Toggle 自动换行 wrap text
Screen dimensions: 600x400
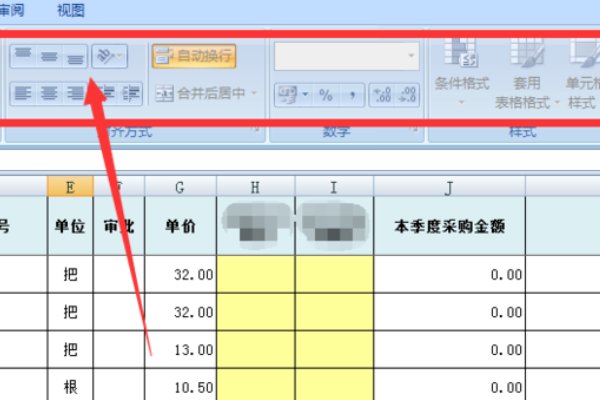[x=194, y=56]
